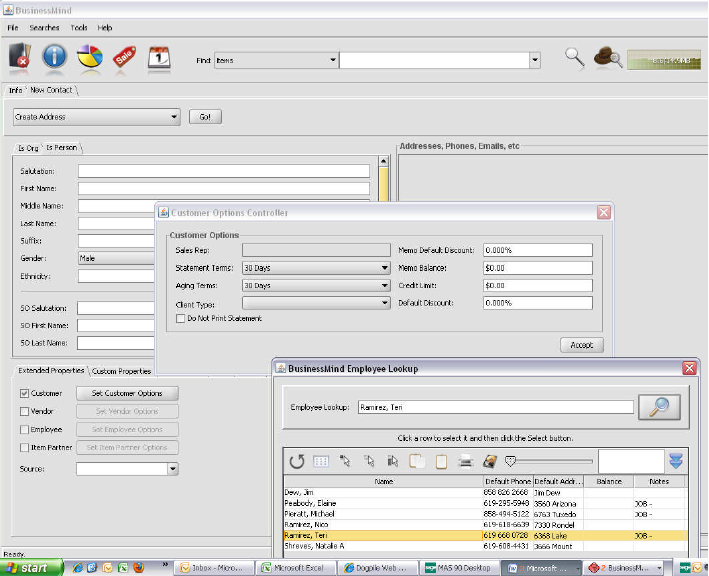Screen dimensions: 709x576
Task: Open the Tools menu
Action: [x=79, y=28]
